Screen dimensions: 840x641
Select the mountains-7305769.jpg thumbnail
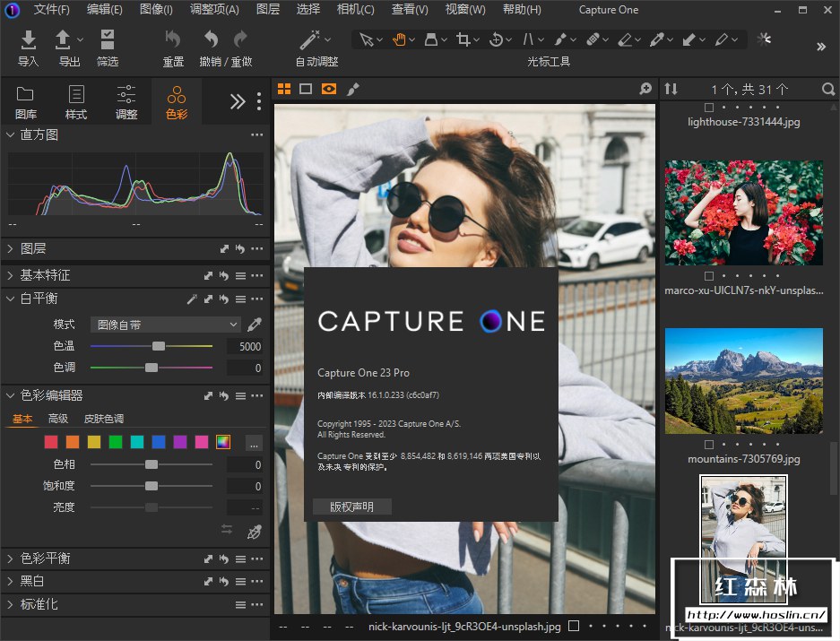pos(743,381)
